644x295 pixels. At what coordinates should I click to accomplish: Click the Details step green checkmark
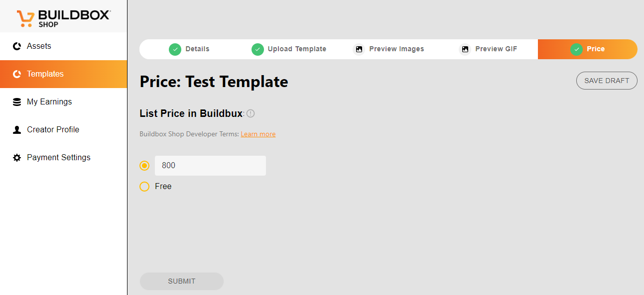tap(175, 49)
